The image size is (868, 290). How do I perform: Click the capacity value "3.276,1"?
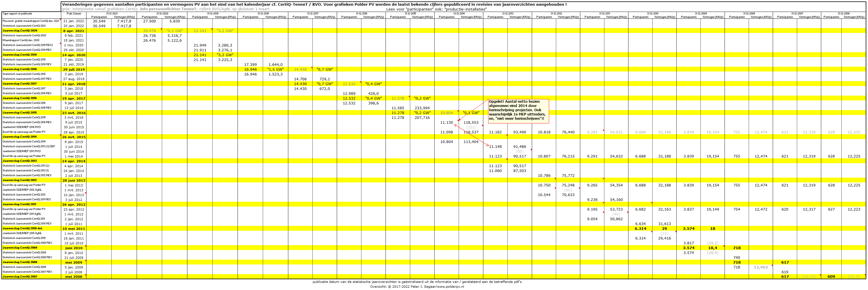pyautogui.click(x=225, y=50)
